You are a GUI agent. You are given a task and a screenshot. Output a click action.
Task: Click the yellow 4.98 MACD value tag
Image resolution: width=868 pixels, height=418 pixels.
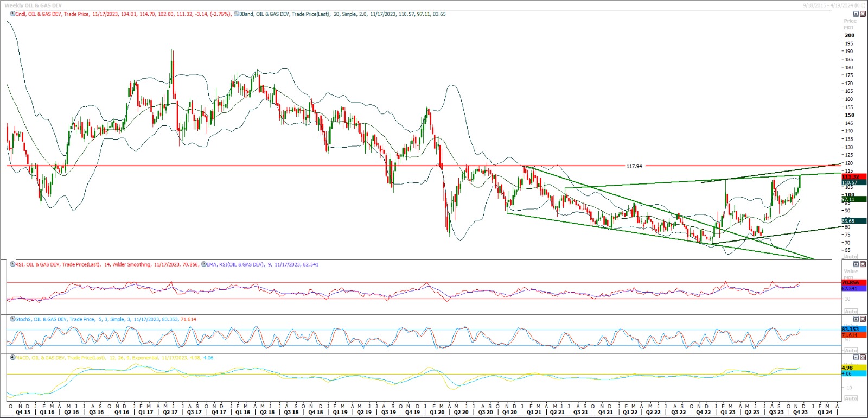click(854, 368)
